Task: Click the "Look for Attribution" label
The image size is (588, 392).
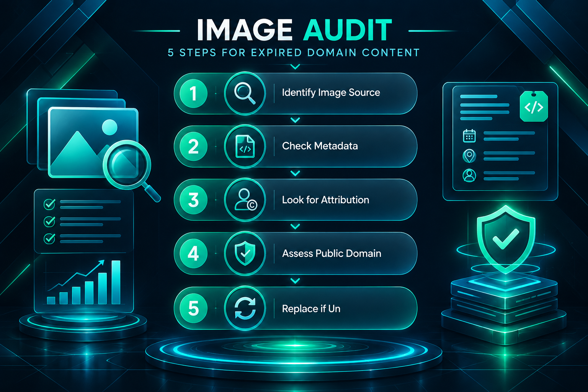Action: (326, 200)
